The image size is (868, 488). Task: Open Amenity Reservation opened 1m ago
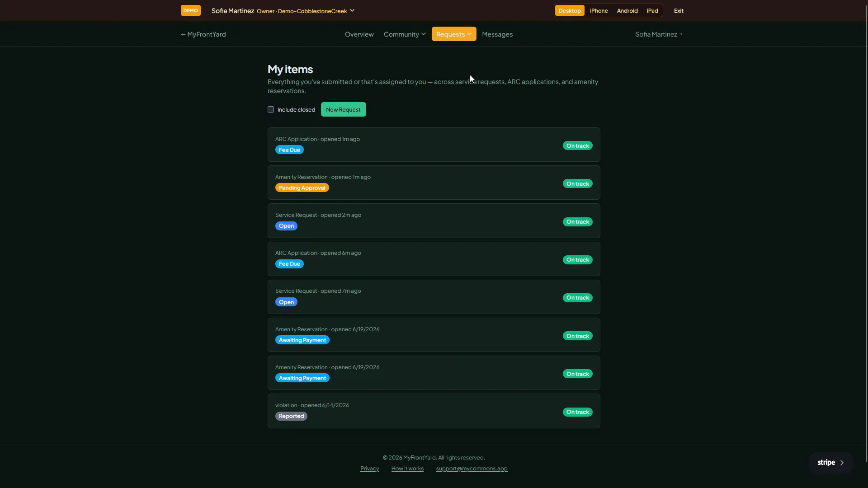coord(434,183)
